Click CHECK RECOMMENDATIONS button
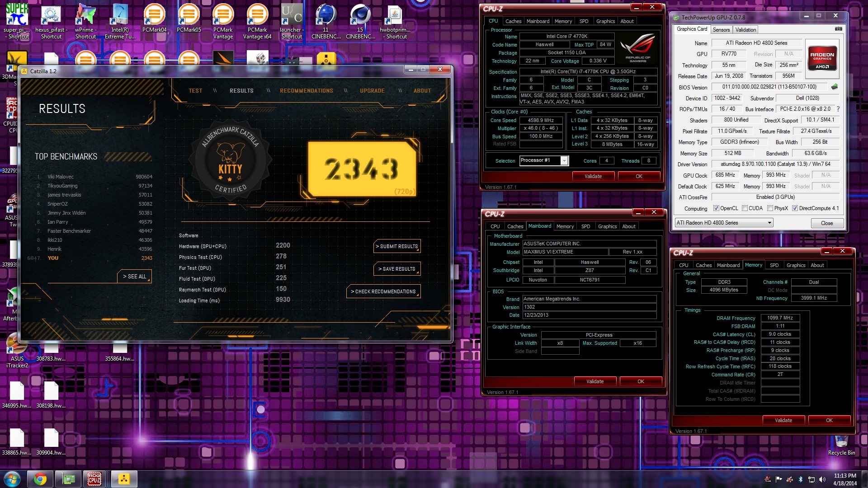 tap(383, 291)
